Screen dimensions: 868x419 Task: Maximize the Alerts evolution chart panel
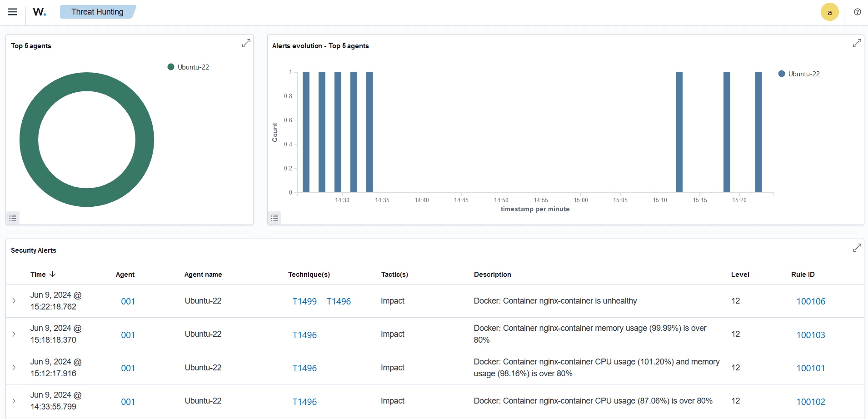(x=857, y=43)
